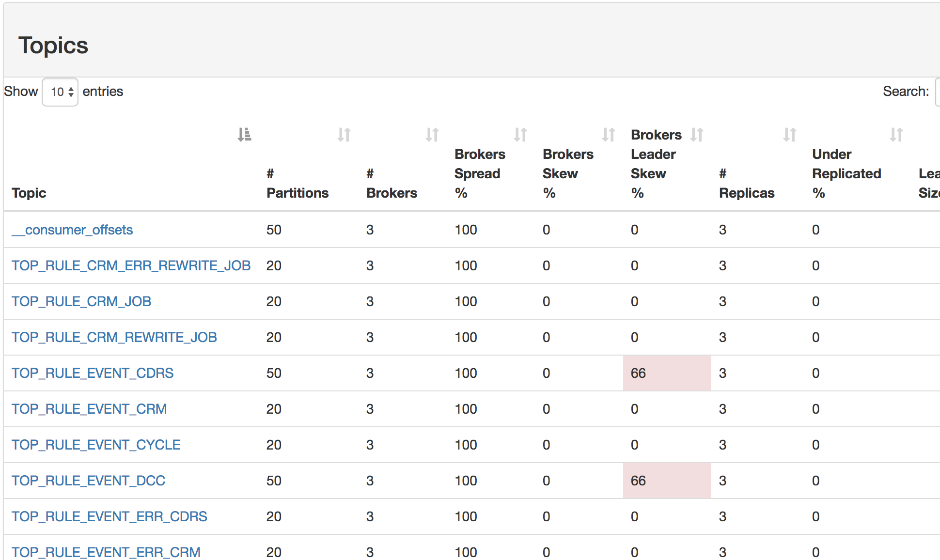
Task: Click inside the Search input field
Action: point(938,92)
